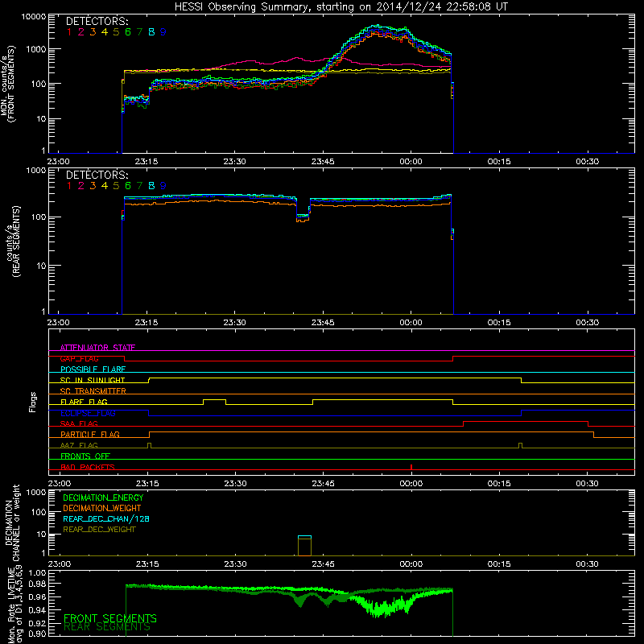Screen dimensions: 644x644
Task: Click detector number 3 in the front-segment legend
Action: tap(93, 32)
